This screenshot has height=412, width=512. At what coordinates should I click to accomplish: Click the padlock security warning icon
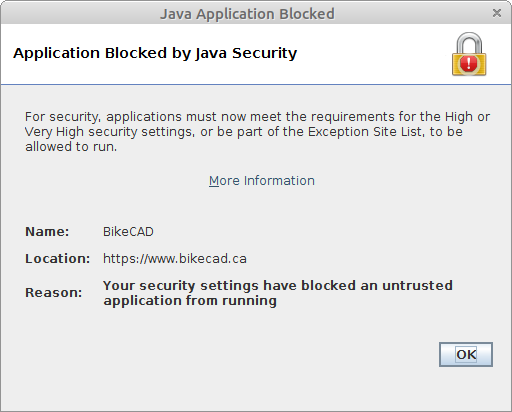coord(469,54)
